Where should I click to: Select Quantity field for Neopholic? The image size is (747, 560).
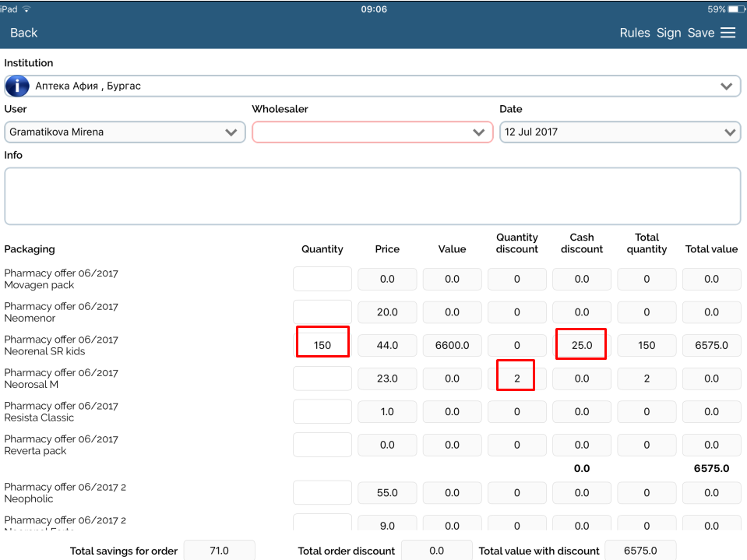pos(322,493)
